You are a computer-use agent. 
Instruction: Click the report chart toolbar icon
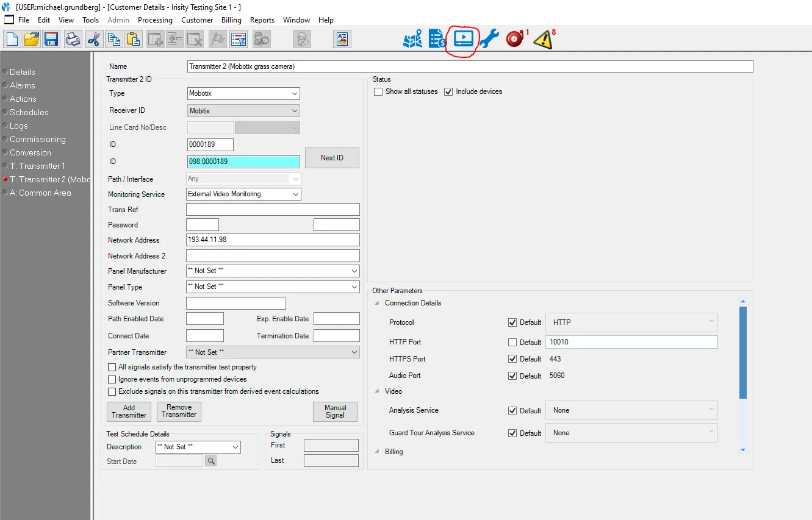(x=342, y=40)
